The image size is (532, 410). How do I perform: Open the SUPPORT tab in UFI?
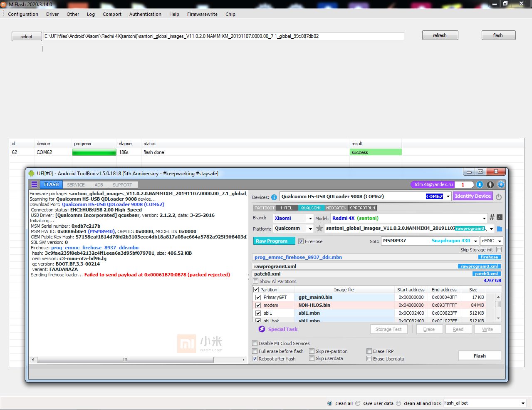(x=122, y=185)
